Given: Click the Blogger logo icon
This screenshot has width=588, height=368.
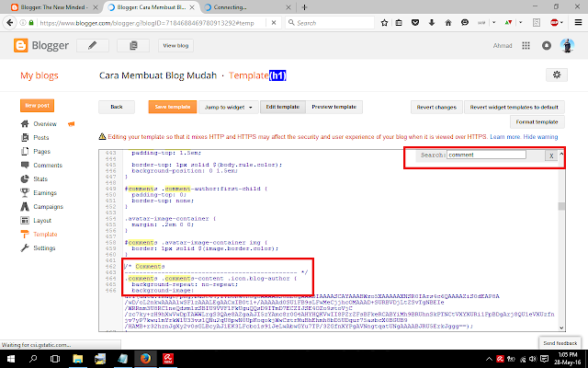Looking at the screenshot, I should coord(20,45).
